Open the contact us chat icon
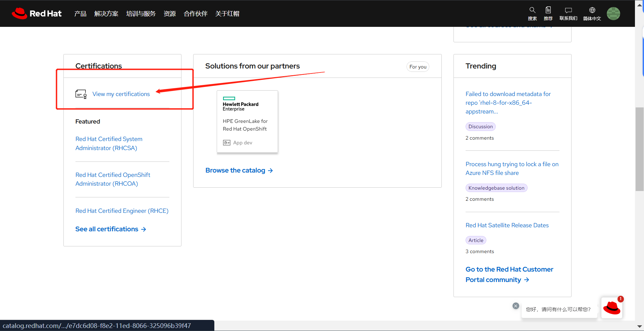Viewport: 644px width, 331px height. tap(568, 10)
